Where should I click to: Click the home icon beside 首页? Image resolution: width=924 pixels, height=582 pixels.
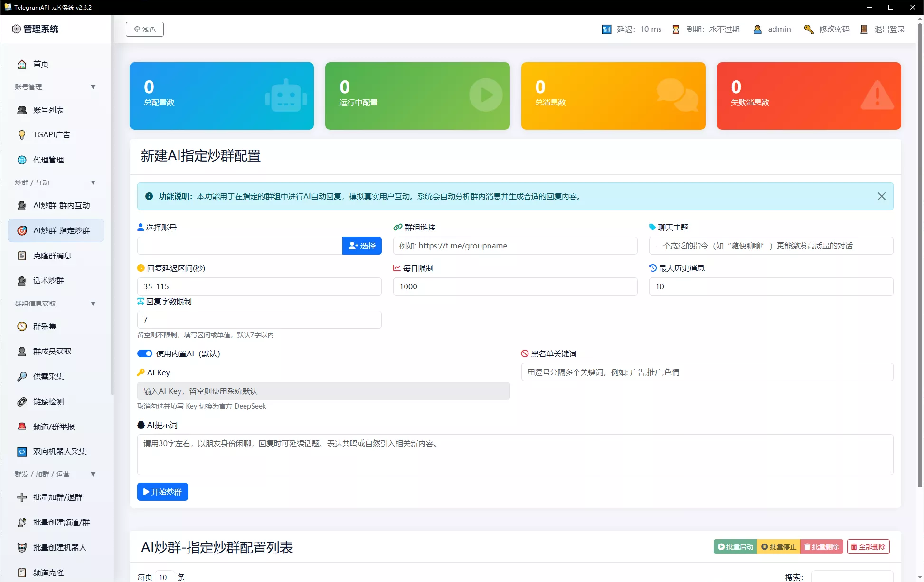point(22,64)
